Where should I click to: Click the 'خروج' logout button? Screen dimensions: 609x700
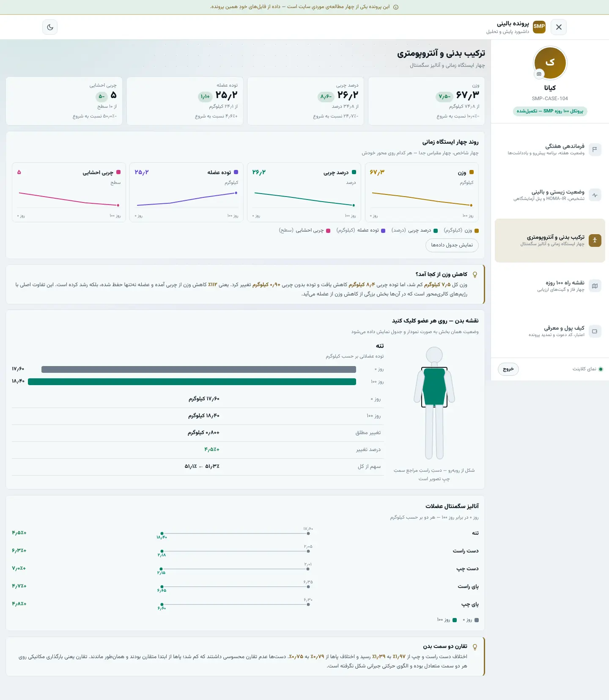point(508,369)
